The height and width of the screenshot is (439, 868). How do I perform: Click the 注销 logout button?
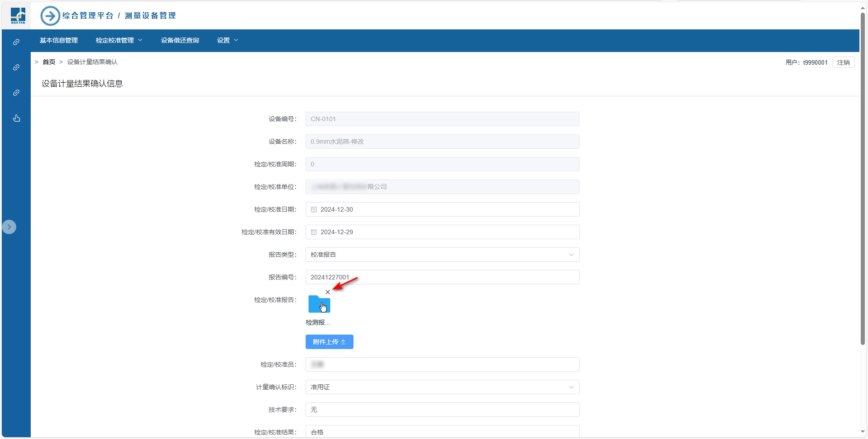point(843,63)
